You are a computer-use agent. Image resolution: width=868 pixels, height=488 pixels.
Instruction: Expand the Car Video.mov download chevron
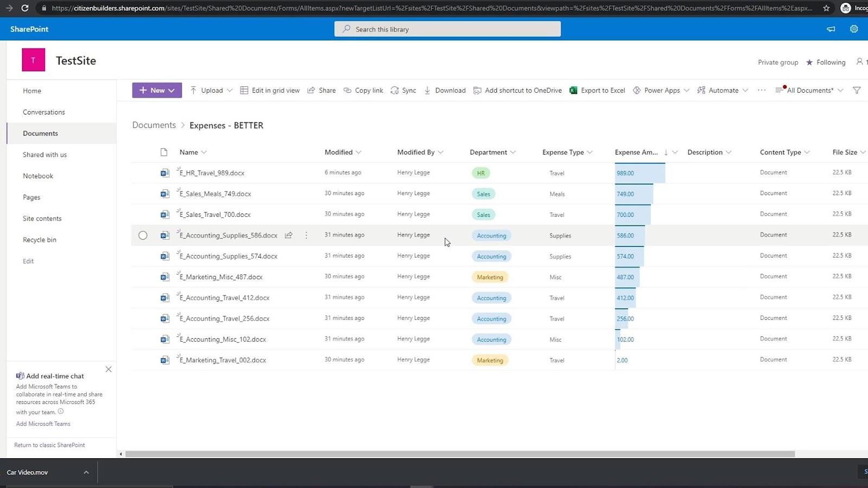coord(86,472)
